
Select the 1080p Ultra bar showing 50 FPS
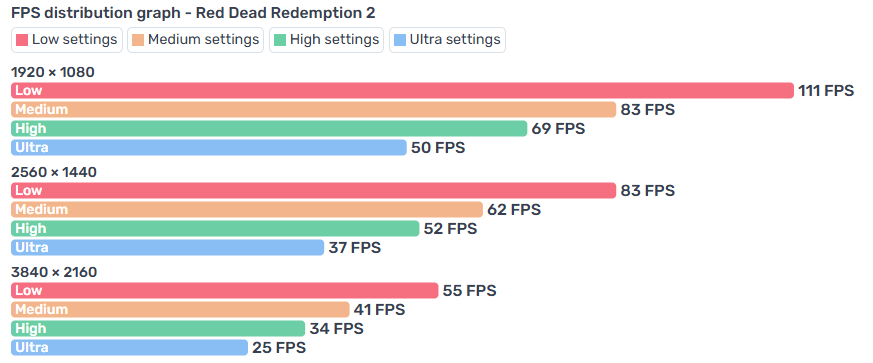click(x=209, y=148)
